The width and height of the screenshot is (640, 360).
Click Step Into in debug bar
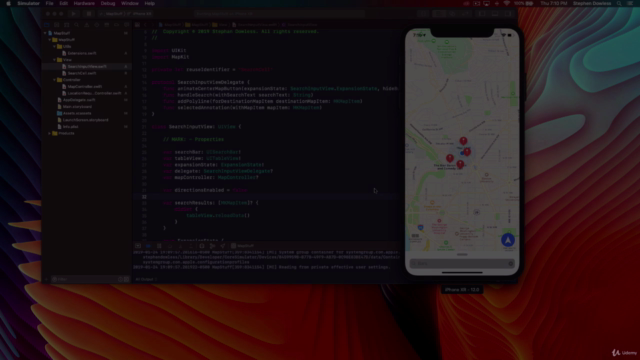coord(180,246)
